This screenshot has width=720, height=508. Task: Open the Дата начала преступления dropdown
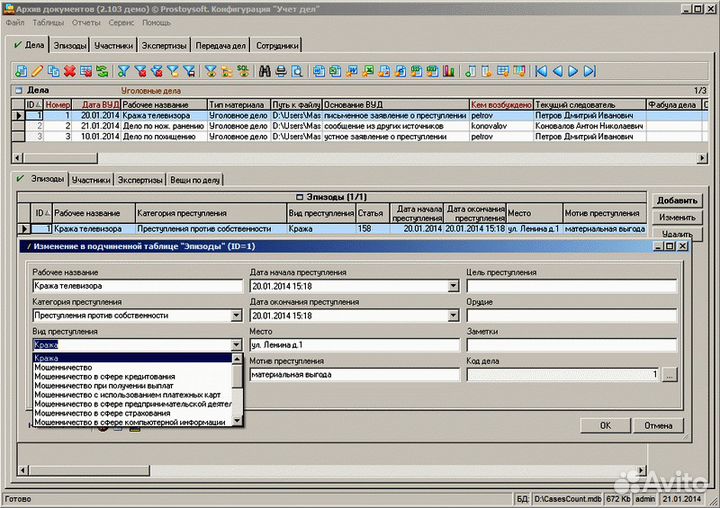tap(454, 286)
